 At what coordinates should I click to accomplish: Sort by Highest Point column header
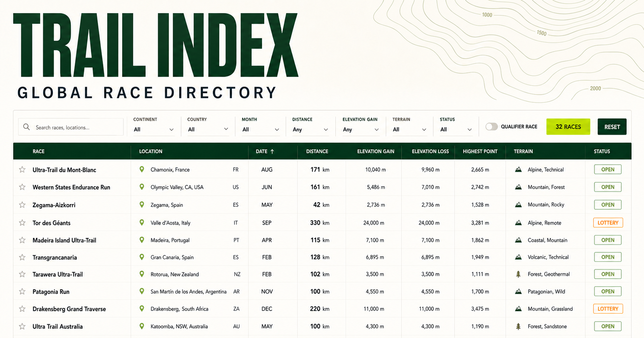pyautogui.click(x=480, y=151)
